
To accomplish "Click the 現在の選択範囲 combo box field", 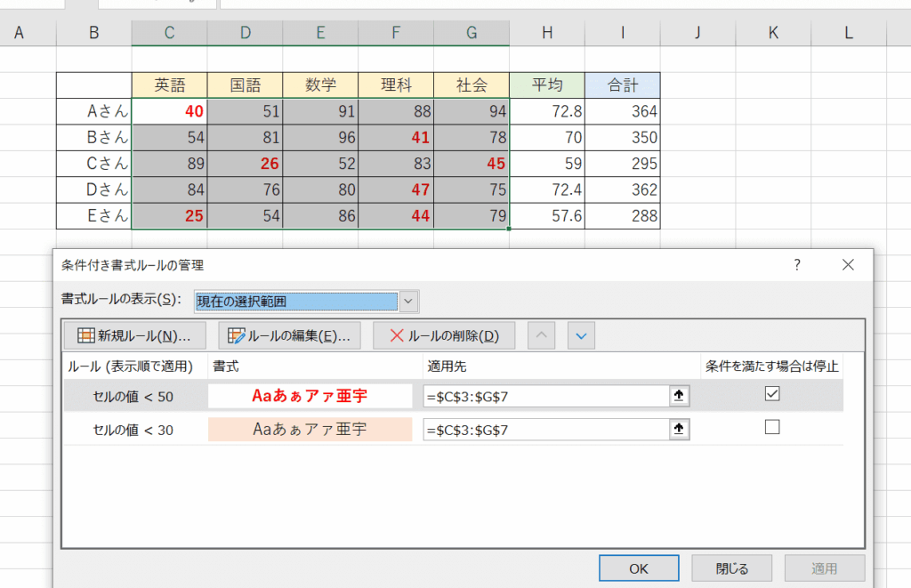I will [x=295, y=301].
